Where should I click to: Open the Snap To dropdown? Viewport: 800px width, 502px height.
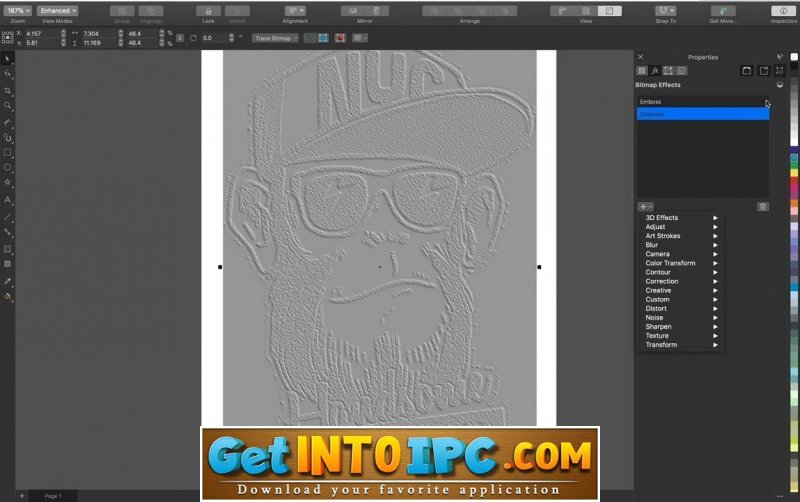tap(665, 11)
